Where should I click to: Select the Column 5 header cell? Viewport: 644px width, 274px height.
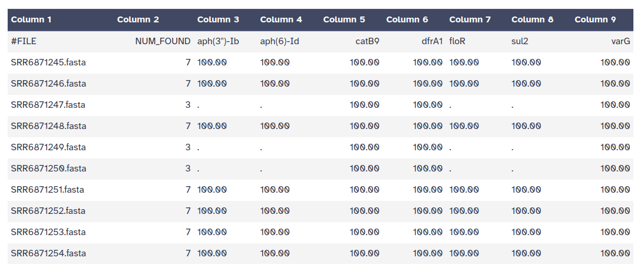tap(344, 19)
